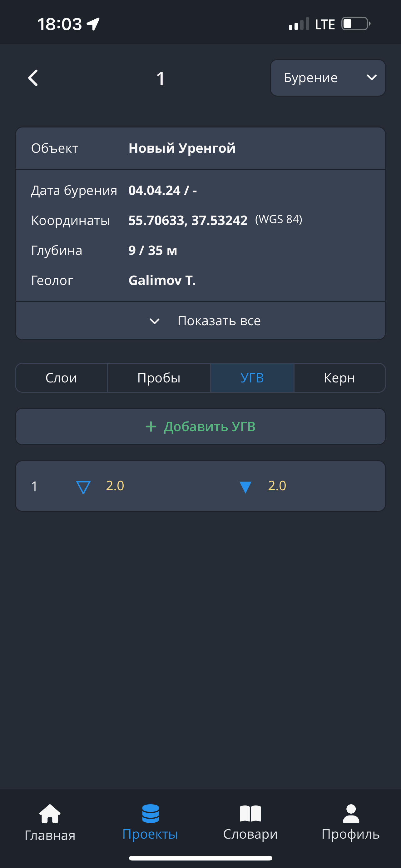
Task: Switch to the Слои tab
Action: click(x=61, y=378)
